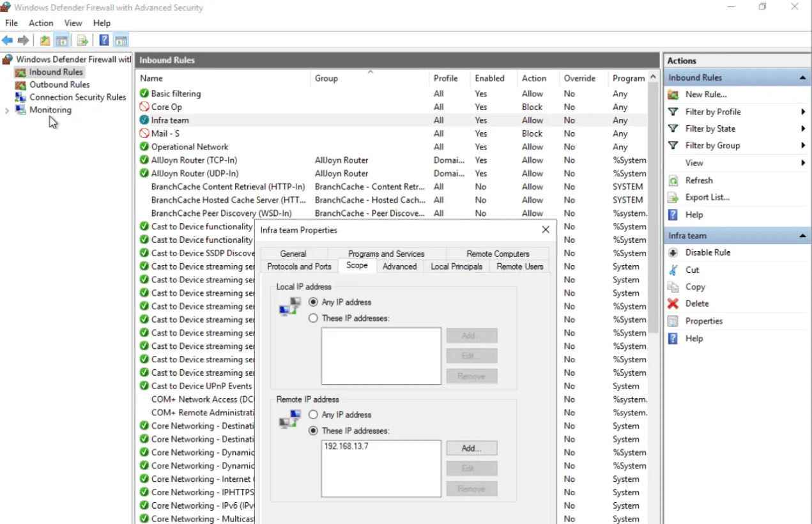Click the Cut scissors action icon
Viewport: 812px width, 524px height.
pos(673,270)
